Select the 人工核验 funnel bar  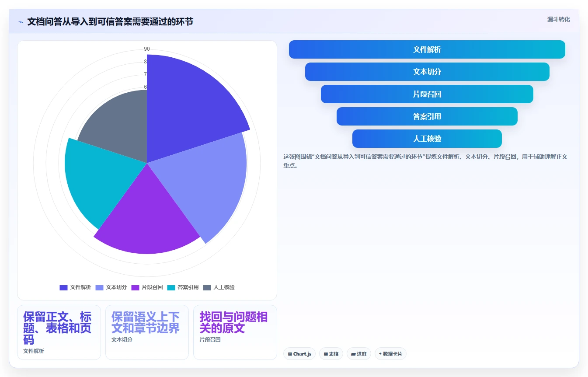coord(427,139)
